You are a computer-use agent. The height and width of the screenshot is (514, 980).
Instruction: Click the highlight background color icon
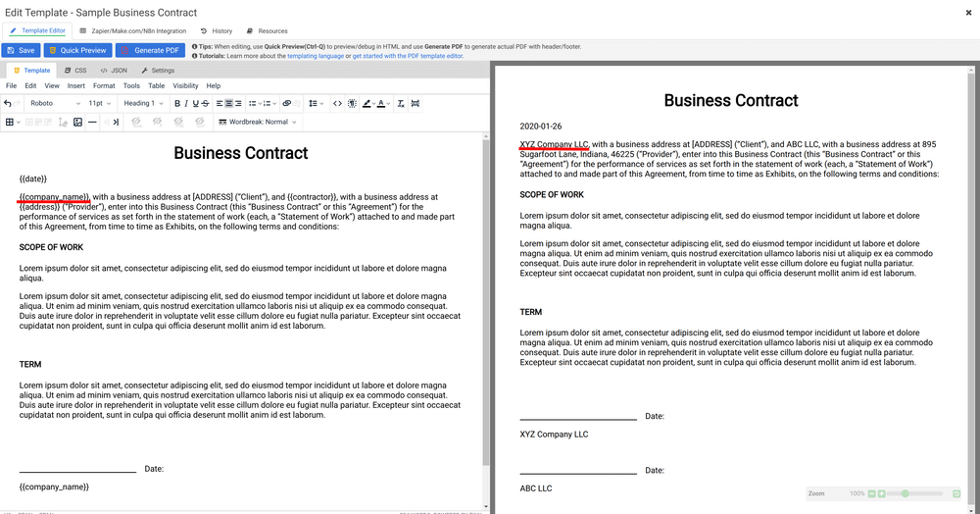(x=367, y=103)
